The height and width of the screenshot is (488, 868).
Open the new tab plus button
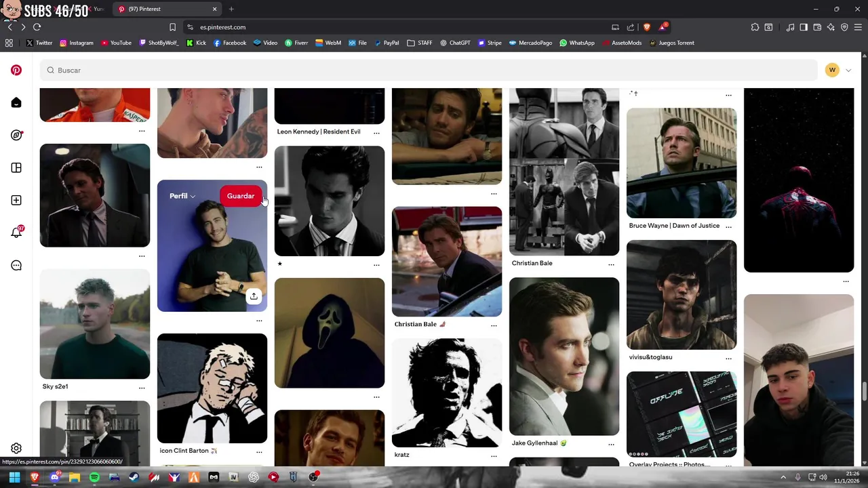click(231, 9)
